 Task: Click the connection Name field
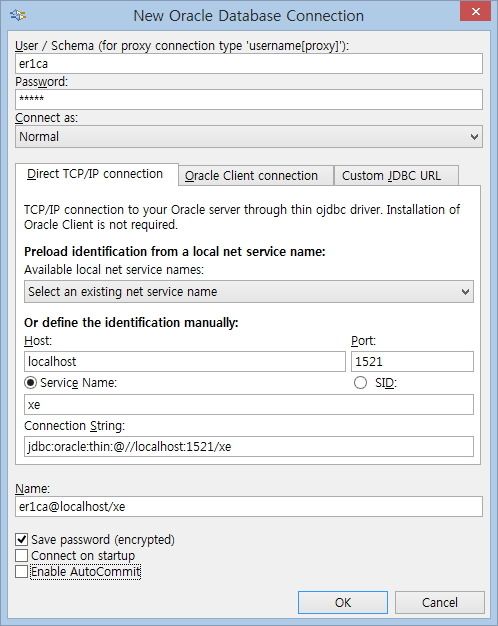[x=249, y=506]
